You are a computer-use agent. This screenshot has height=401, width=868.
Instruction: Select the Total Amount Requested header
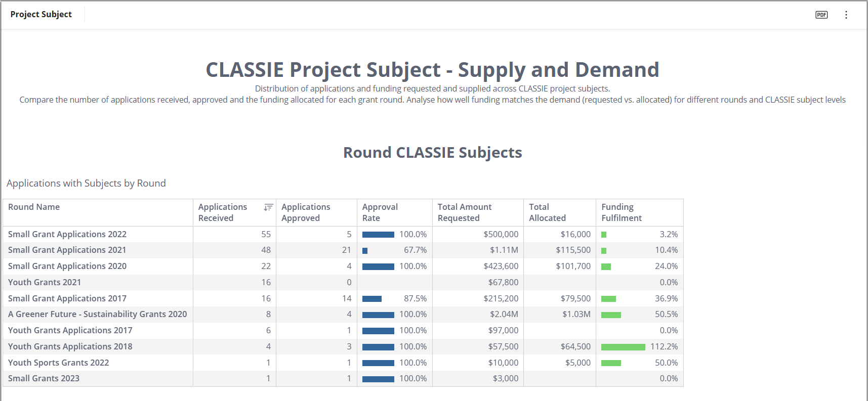point(464,212)
